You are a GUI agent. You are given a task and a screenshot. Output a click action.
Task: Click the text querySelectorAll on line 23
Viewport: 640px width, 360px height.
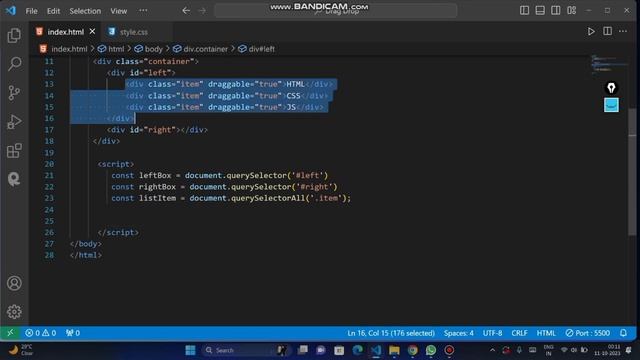[x=268, y=198]
